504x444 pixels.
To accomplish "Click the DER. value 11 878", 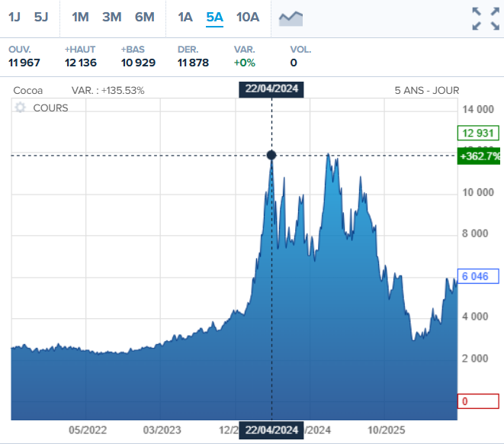I will pyautogui.click(x=193, y=63).
